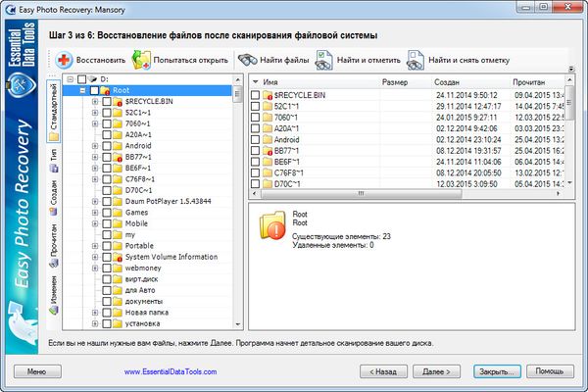Viewport: 588px width, 392px height.
Task: Switch to the Стандартный side tab
Action: click(x=54, y=111)
